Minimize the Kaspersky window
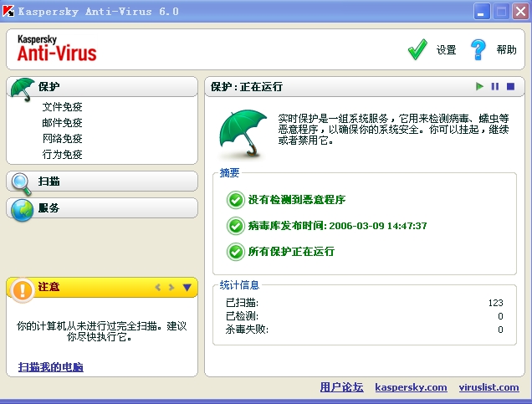This screenshot has height=404, width=532. click(x=482, y=11)
